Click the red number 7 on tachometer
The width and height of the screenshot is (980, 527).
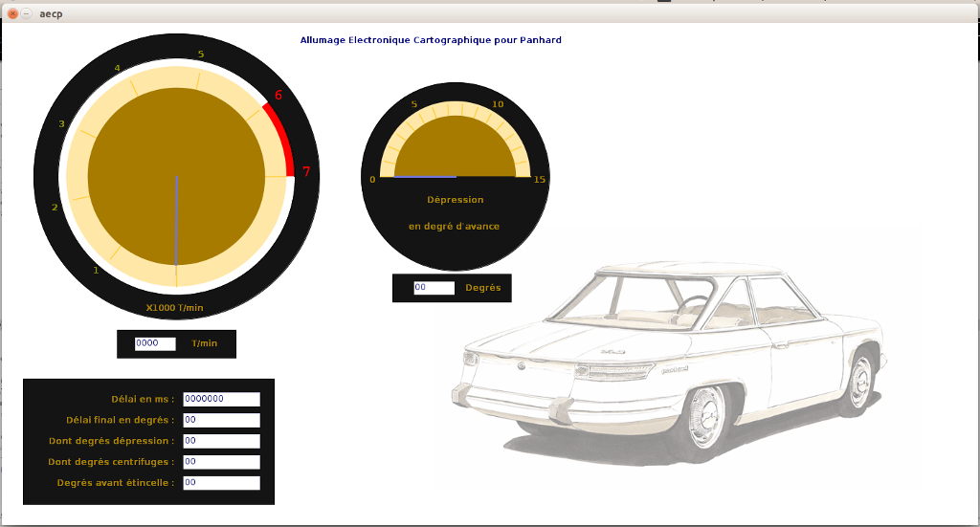point(306,171)
